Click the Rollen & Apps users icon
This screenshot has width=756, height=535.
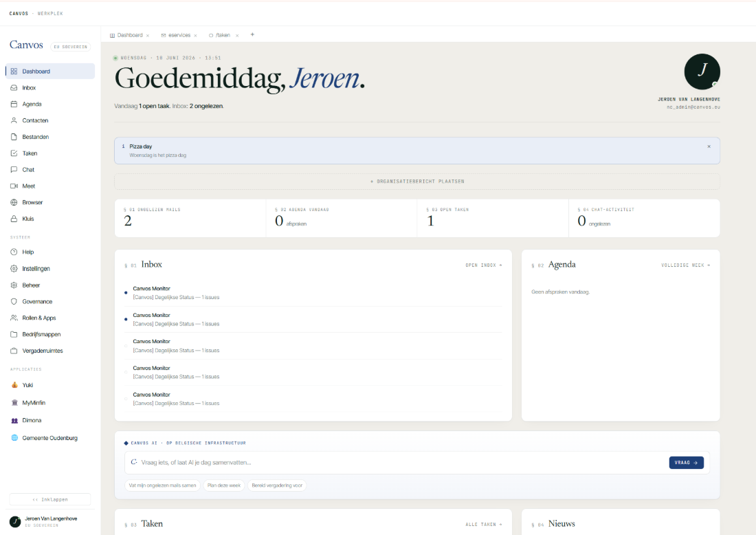tap(14, 318)
